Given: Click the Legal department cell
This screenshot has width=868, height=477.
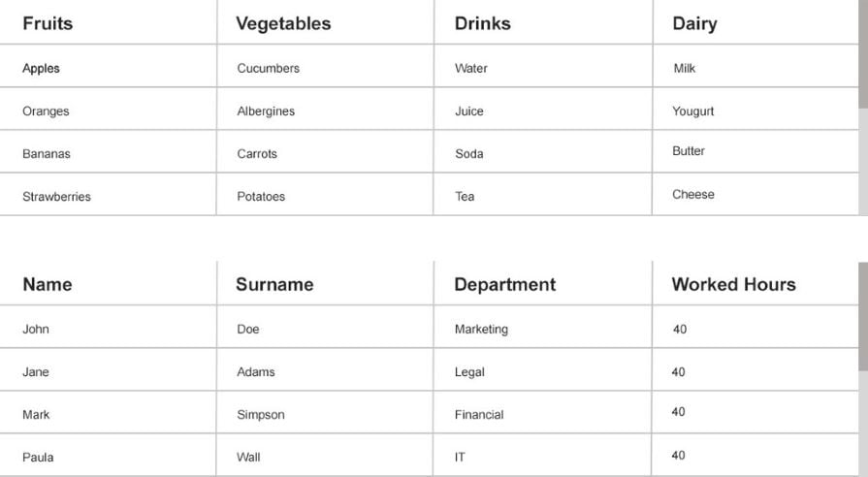Looking at the screenshot, I should click(469, 372).
